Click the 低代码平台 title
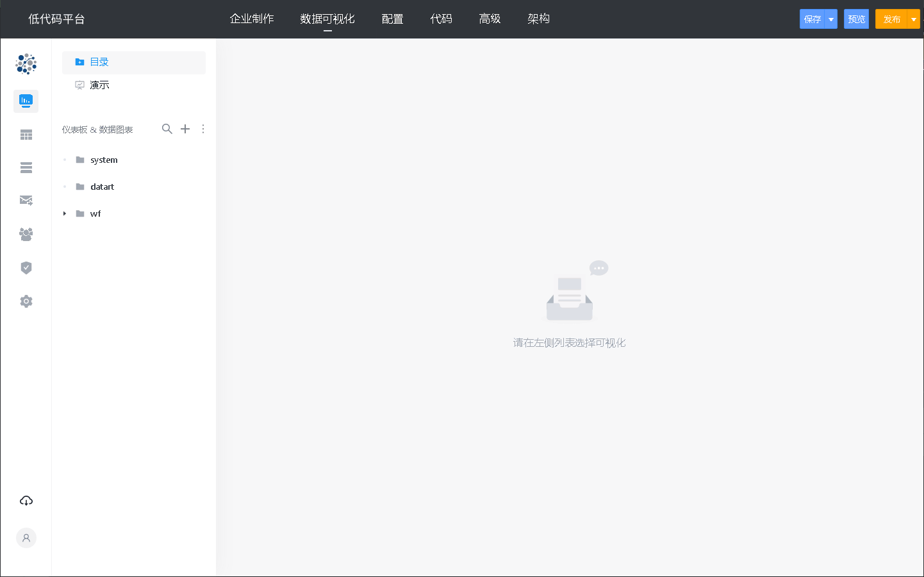The width and height of the screenshot is (924, 577). (x=56, y=19)
